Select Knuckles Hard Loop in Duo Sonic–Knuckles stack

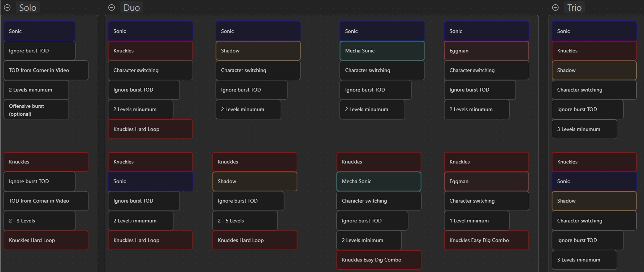tap(150, 129)
